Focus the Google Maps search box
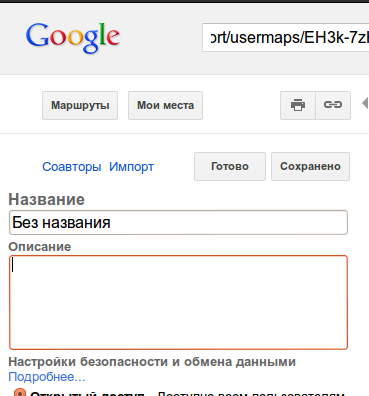This screenshot has height=396, width=369. pyautogui.click(x=285, y=38)
